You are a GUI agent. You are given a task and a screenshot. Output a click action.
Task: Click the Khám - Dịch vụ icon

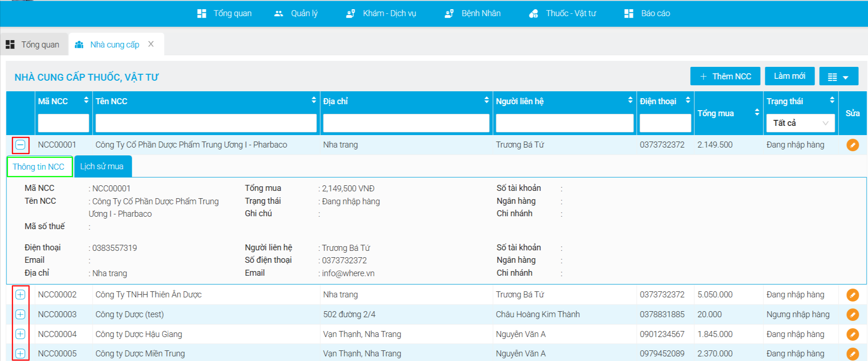[351, 13]
